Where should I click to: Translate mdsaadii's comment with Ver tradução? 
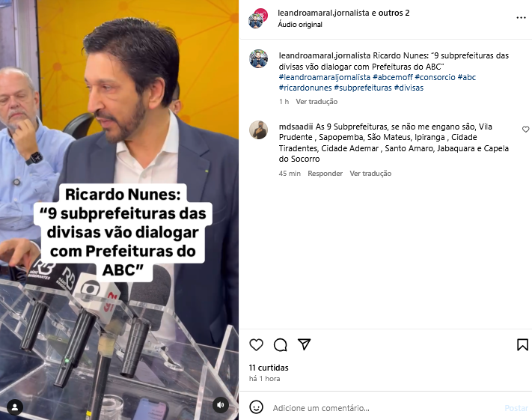(x=370, y=174)
